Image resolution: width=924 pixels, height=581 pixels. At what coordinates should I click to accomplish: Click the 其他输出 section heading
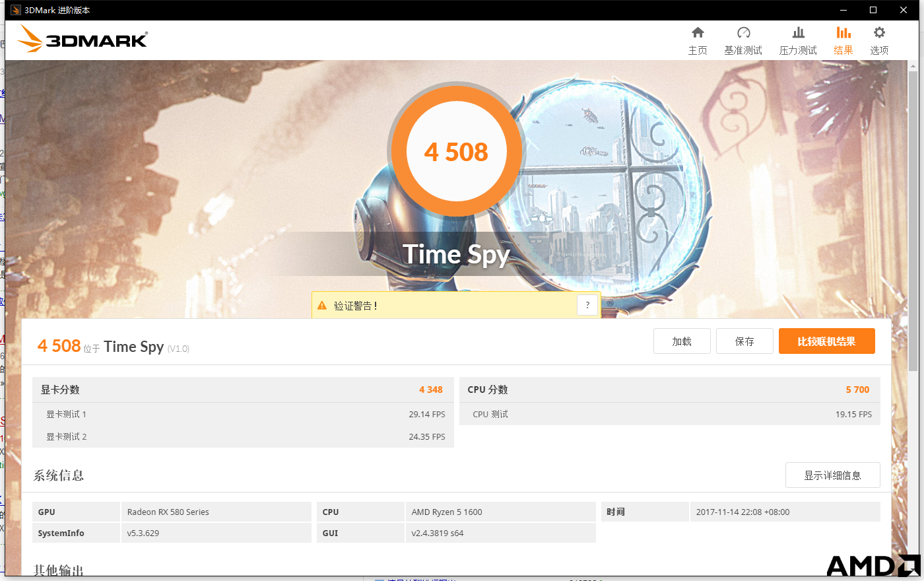(59, 570)
